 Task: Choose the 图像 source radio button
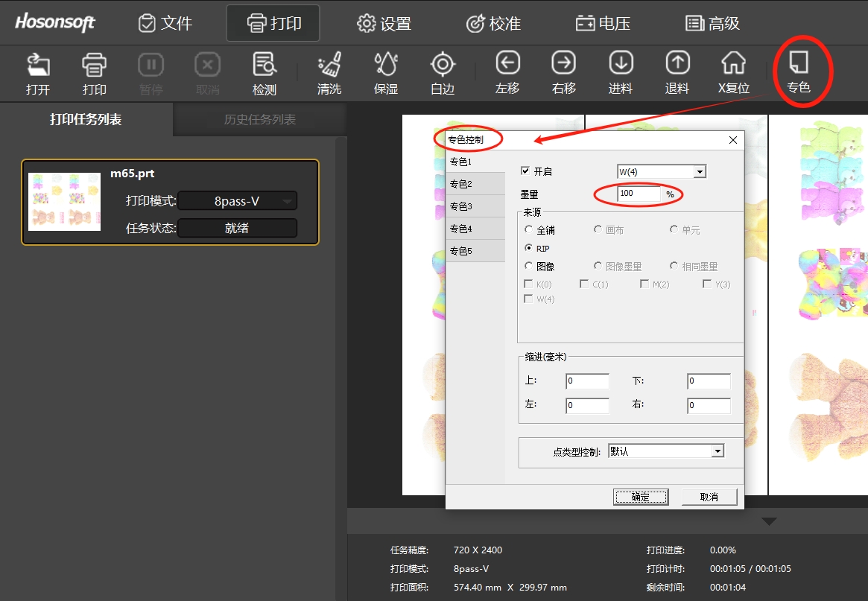tap(529, 266)
